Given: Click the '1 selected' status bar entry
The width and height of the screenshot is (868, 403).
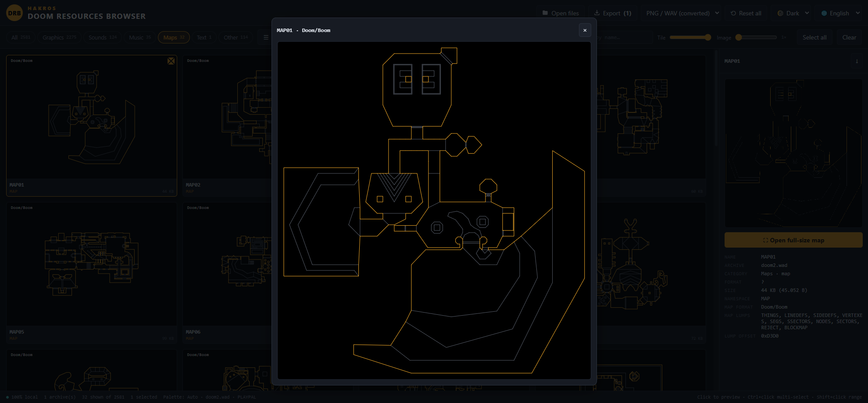Looking at the screenshot, I should coord(144,397).
